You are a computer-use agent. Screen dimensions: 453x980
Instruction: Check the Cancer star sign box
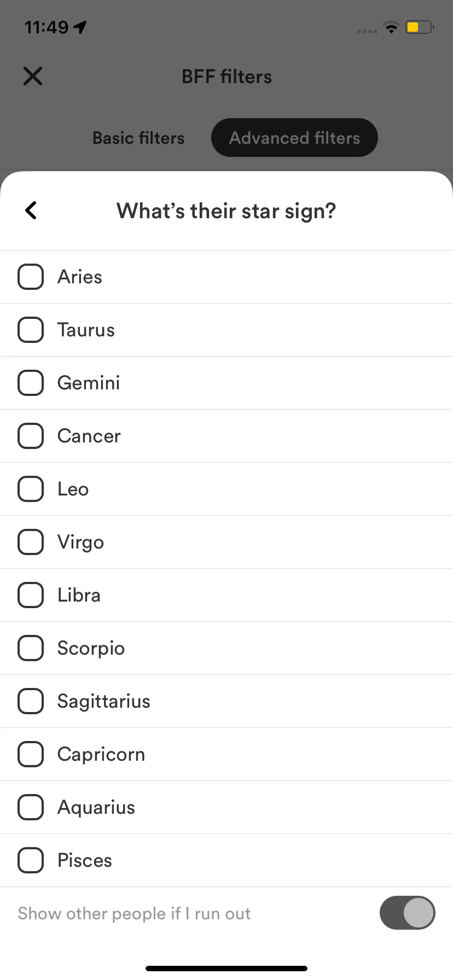[x=31, y=436]
